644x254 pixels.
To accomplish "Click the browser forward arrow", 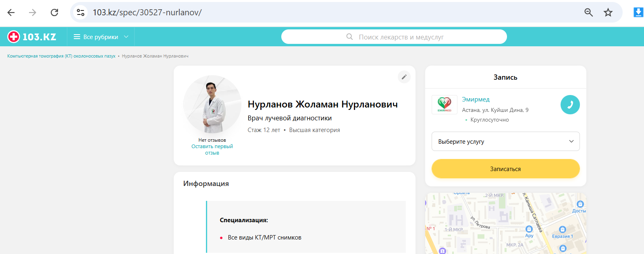I will click(33, 12).
